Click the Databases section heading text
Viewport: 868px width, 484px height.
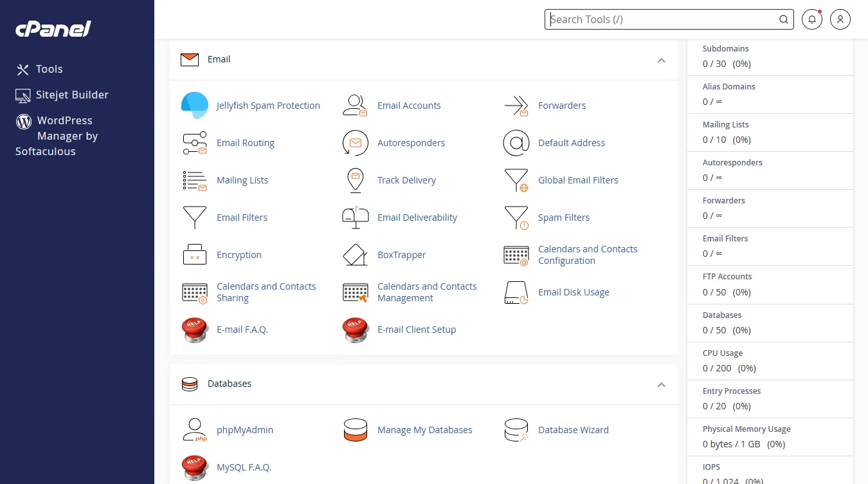pyautogui.click(x=230, y=384)
